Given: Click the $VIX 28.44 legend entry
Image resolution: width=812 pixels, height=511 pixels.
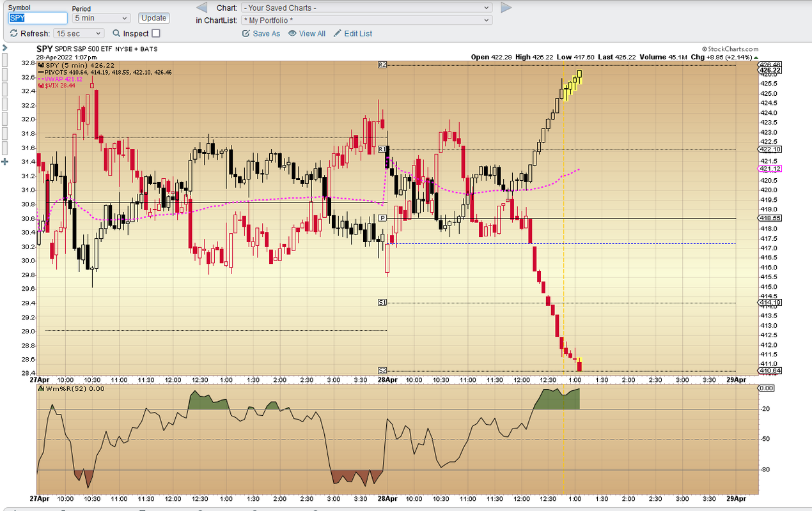Looking at the screenshot, I should point(56,86).
